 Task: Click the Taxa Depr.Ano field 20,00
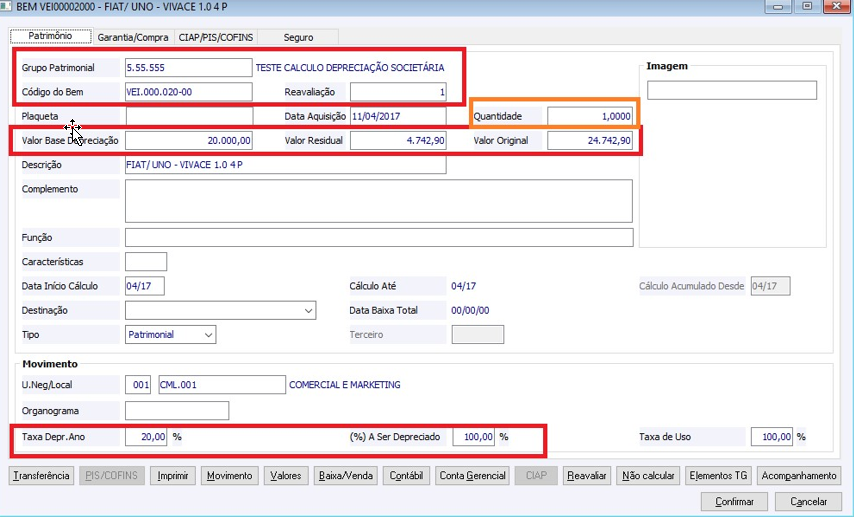point(146,437)
